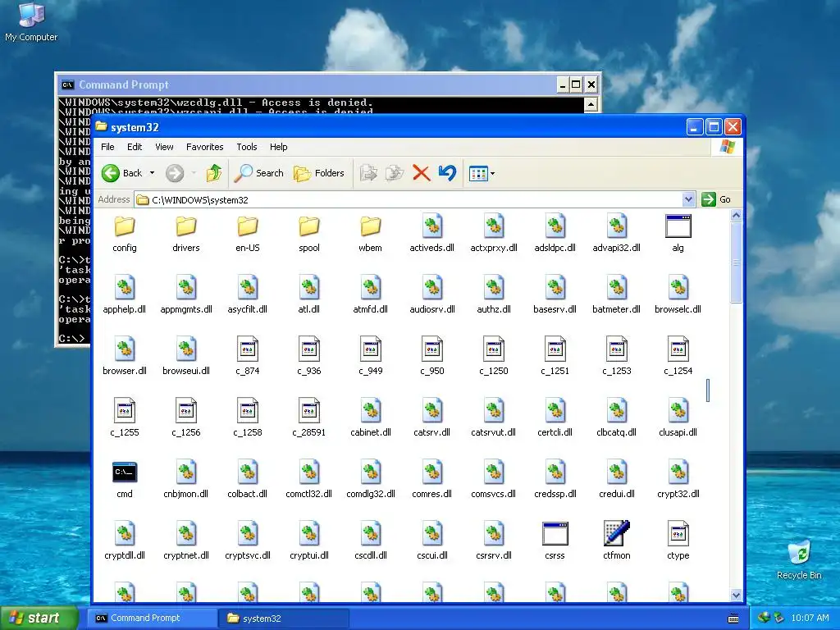
Task: Expand the Address bar dropdown arrow
Action: click(x=689, y=199)
